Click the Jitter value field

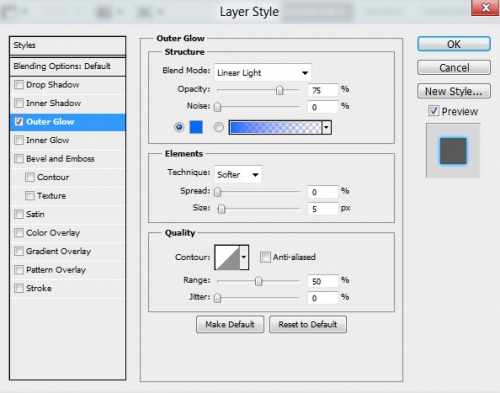(323, 298)
